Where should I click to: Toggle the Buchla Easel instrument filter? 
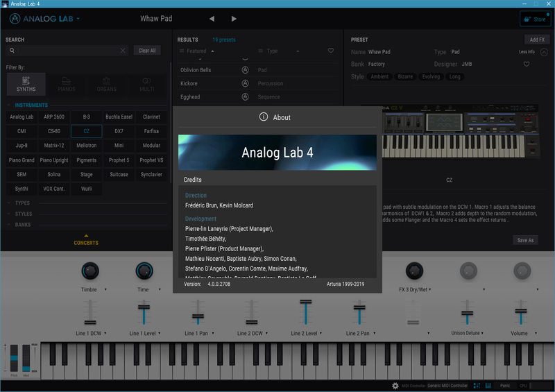[119, 117]
